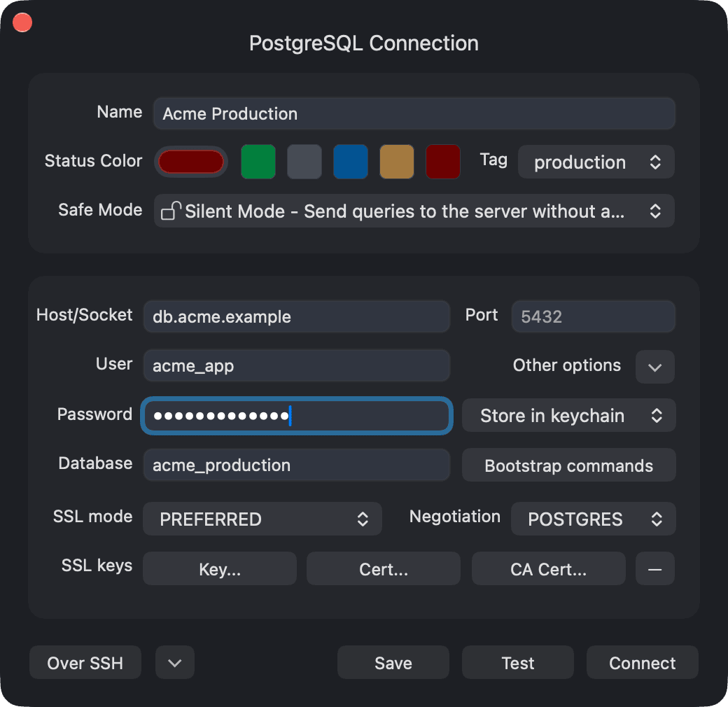Expand Other options chevron button
The height and width of the screenshot is (707, 728).
[654, 367]
